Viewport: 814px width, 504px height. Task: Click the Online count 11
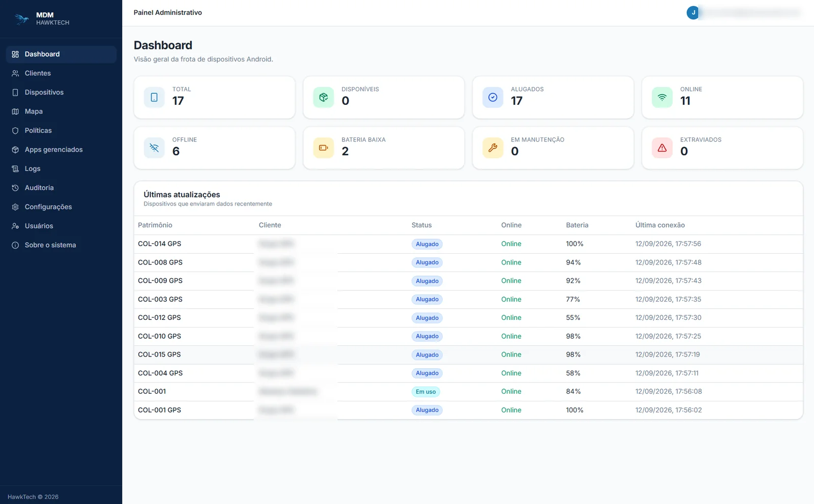tap(685, 101)
